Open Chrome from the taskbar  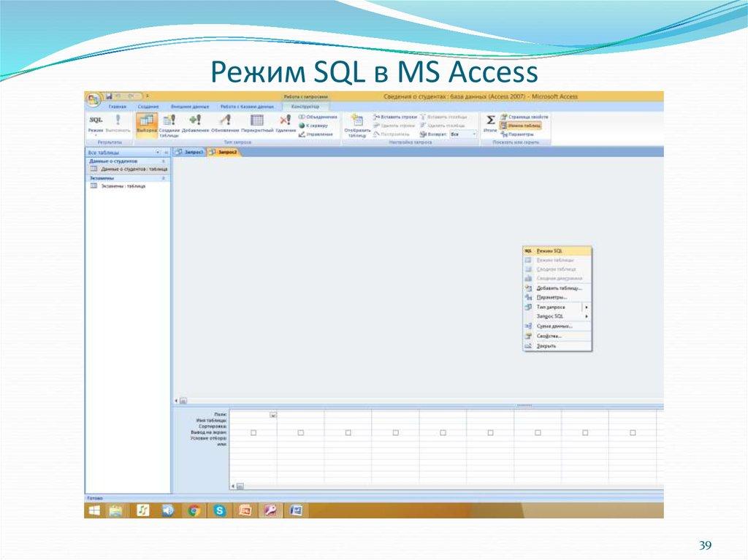(x=194, y=511)
